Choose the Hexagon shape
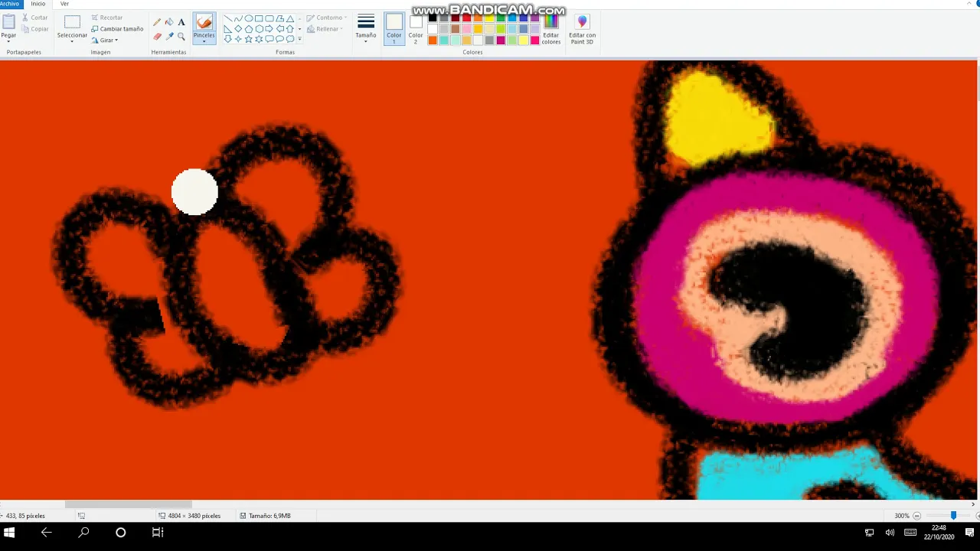 point(259,29)
